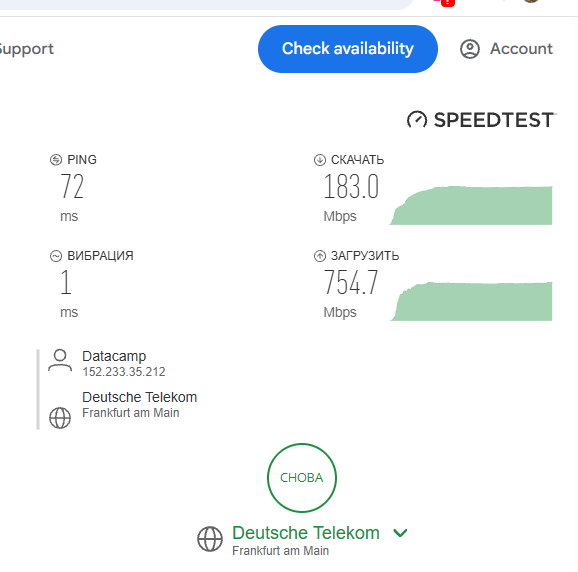
Task: Click the red notification badge icon in browser toolbar
Action: 447,3
